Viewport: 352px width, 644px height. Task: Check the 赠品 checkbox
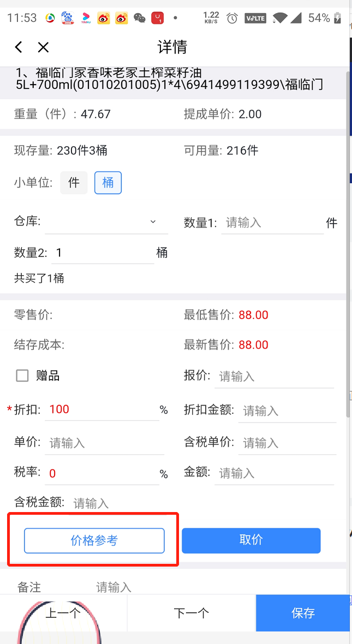click(22, 375)
